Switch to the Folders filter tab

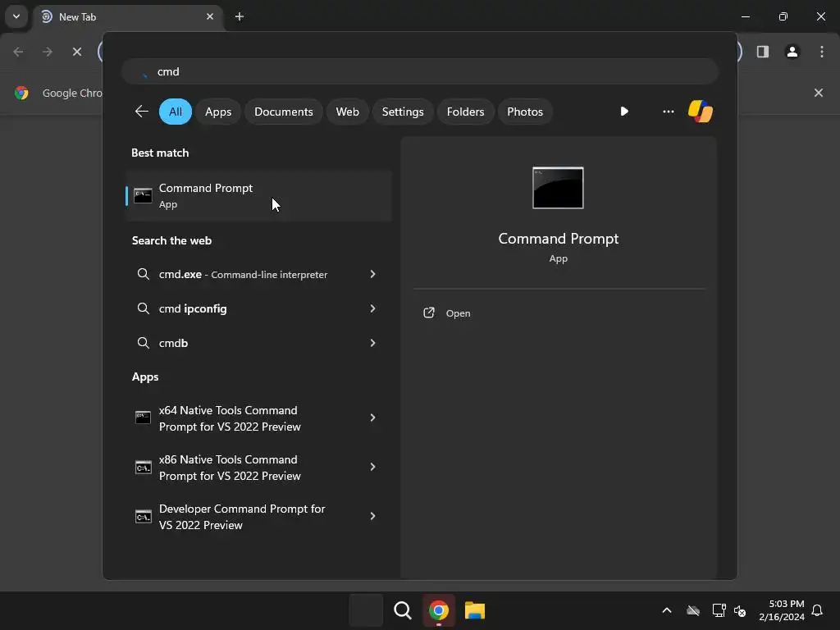tap(466, 112)
